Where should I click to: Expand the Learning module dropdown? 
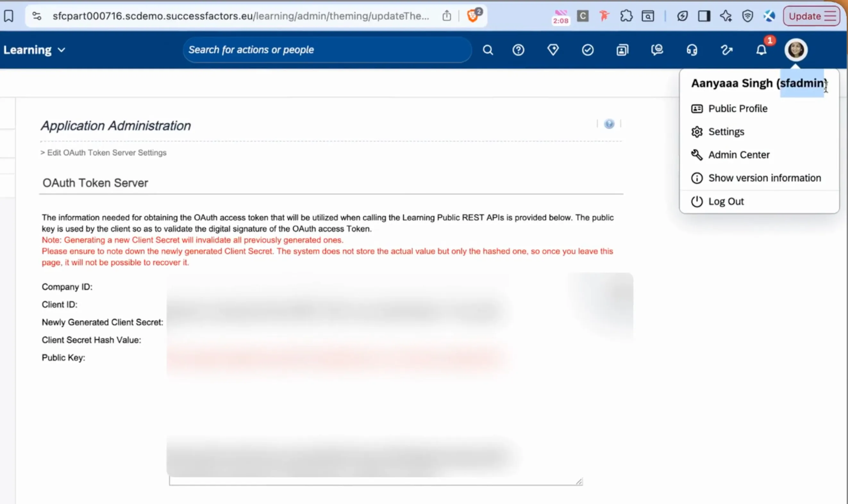coord(34,50)
